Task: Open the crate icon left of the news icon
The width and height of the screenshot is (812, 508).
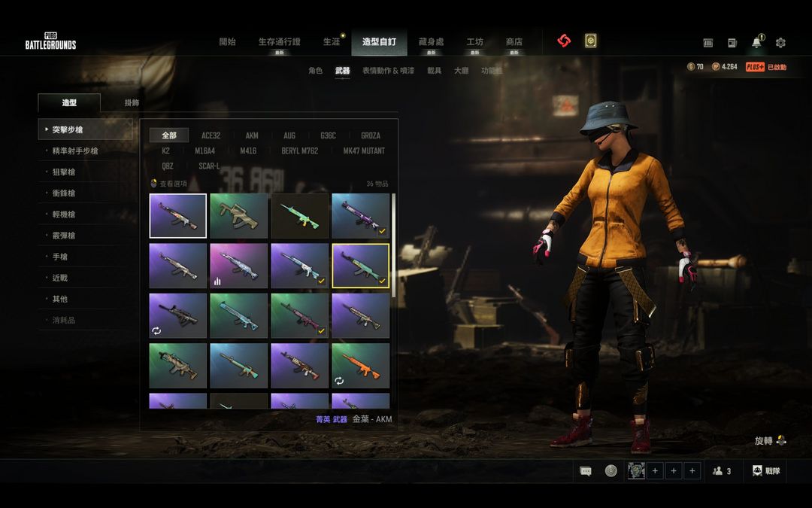Action: click(708, 43)
